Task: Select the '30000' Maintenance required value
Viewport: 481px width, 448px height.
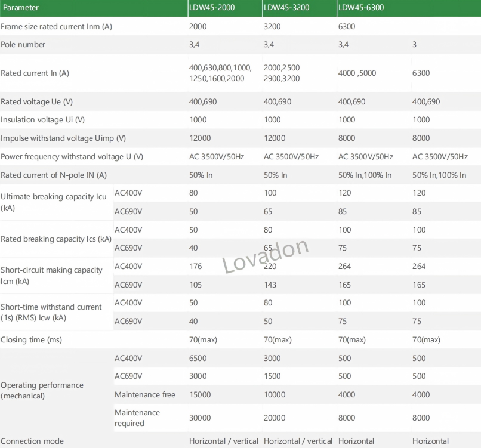Action: (200, 418)
